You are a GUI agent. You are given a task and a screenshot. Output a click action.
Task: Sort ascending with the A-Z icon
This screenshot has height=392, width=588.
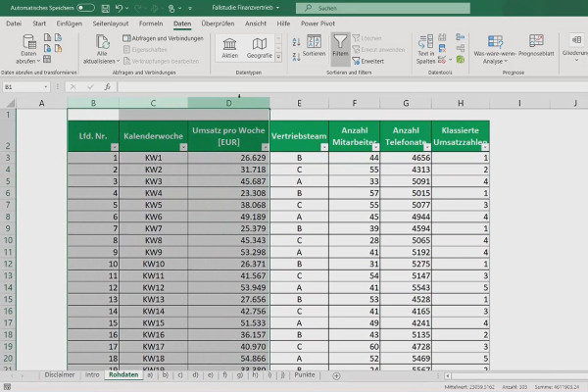[x=296, y=42]
